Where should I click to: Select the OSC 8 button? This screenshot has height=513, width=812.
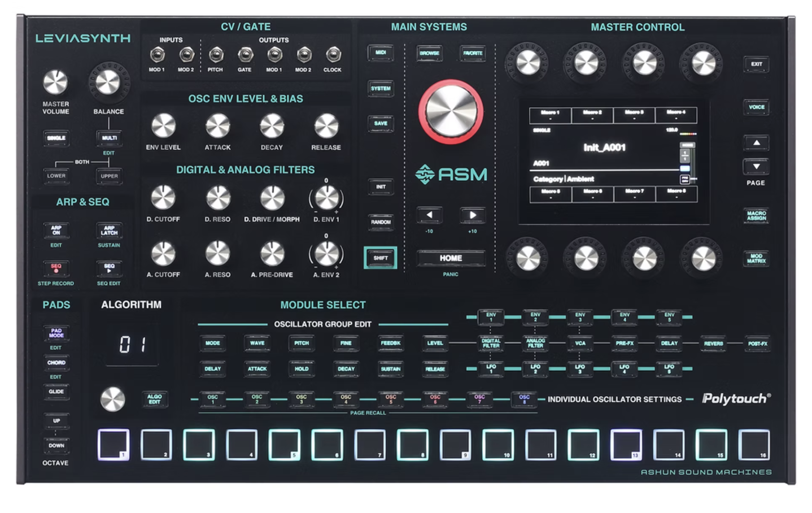[525, 399]
